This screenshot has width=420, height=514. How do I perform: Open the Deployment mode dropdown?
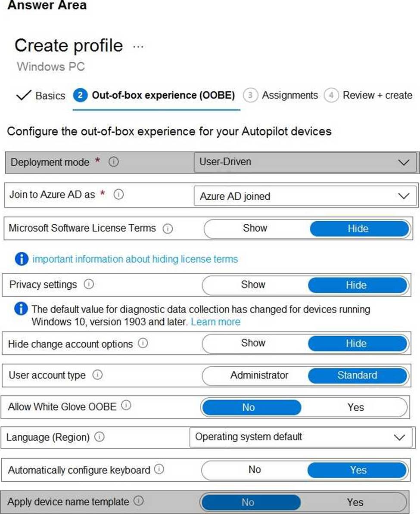pos(305,162)
